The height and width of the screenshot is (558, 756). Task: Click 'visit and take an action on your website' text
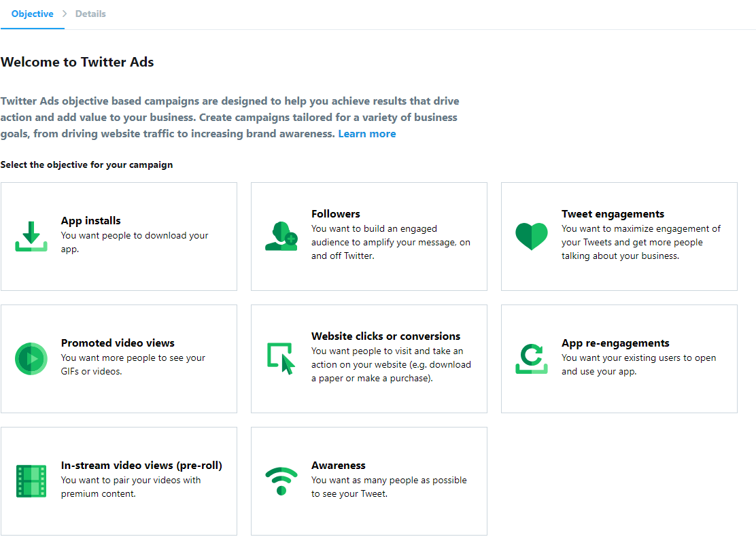391,365
